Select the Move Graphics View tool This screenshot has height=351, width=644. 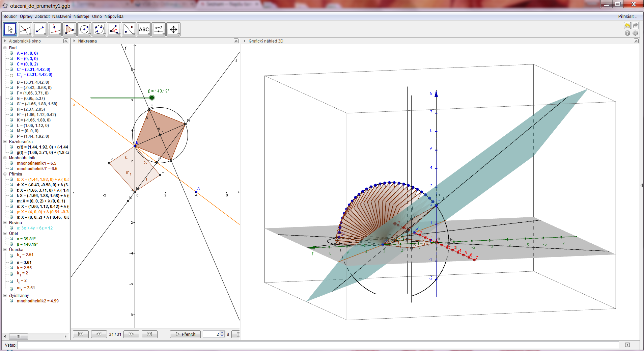(x=173, y=29)
